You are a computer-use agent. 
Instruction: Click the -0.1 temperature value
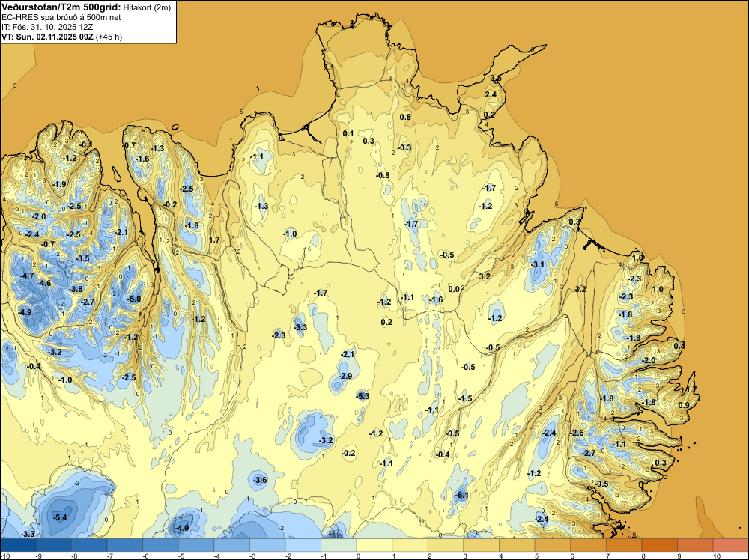(x=86, y=144)
